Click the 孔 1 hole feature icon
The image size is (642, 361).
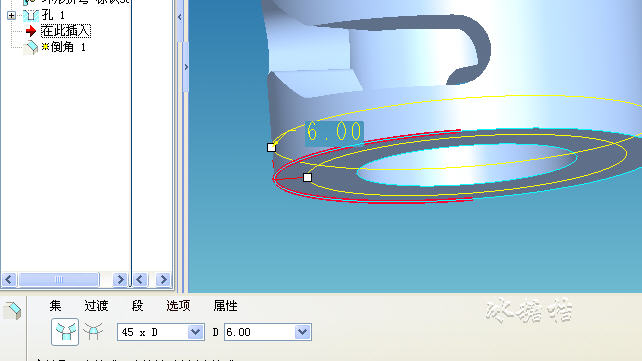point(31,16)
